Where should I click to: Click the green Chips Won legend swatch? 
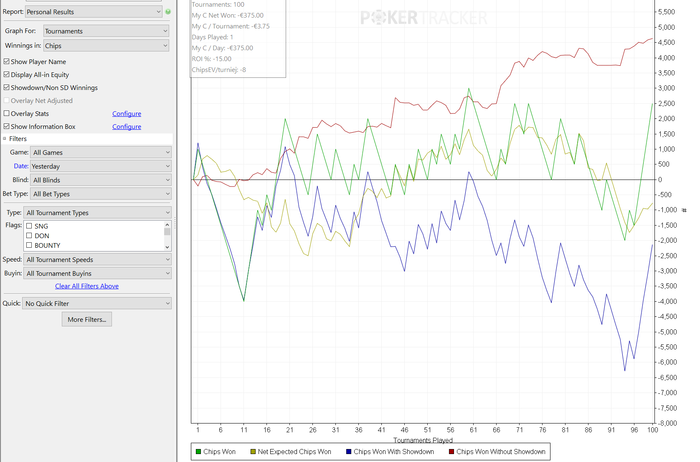pyautogui.click(x=198, y=452)
